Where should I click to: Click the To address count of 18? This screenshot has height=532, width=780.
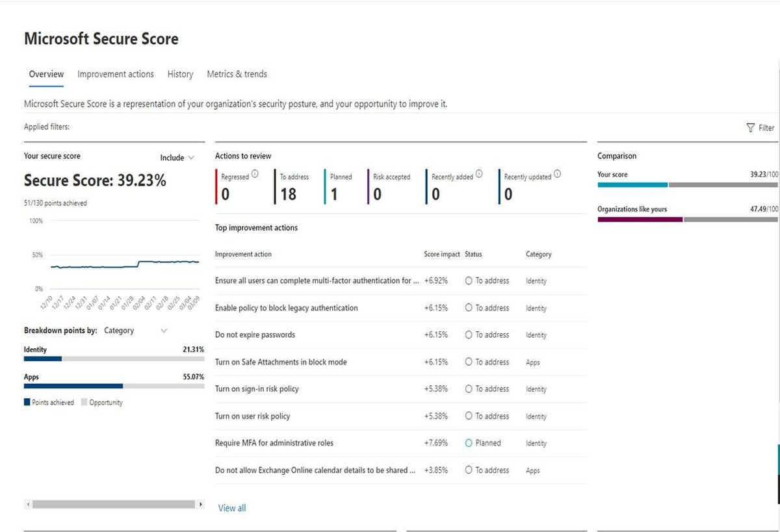288,194
